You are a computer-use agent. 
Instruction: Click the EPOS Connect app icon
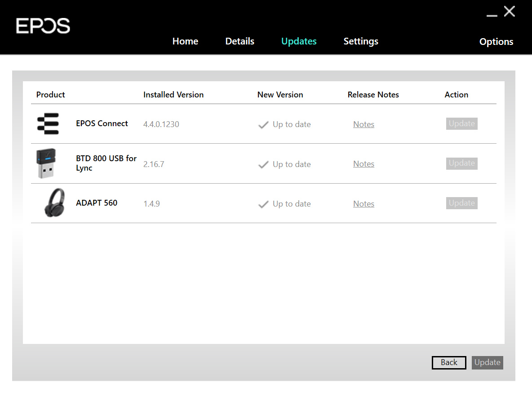(48, 124)
